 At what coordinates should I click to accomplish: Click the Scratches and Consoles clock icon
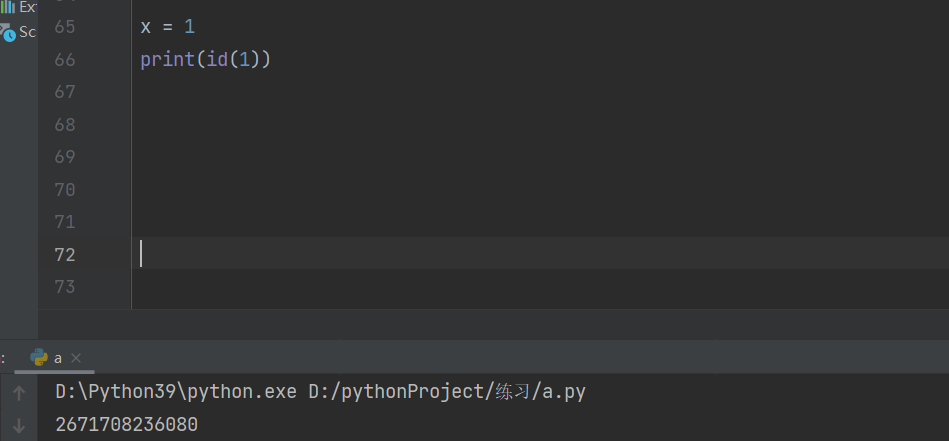[8, 32]
